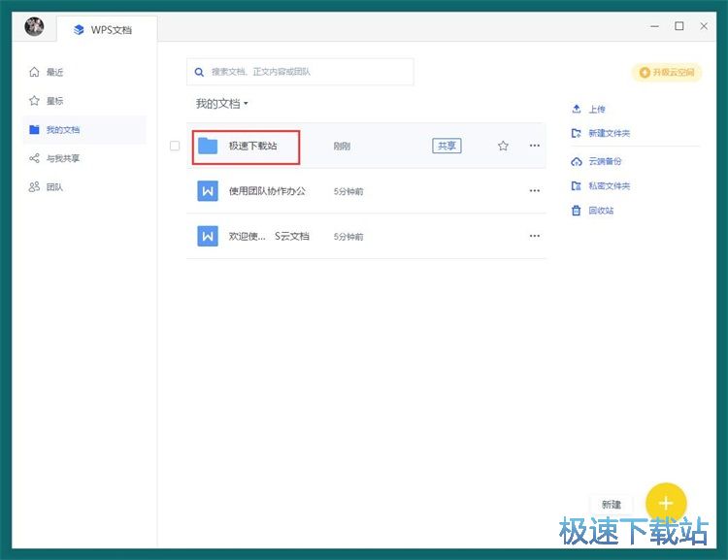Viewport: 728px width, 560px height.
Task: Click the new folder icon
Action: (577, 133)
